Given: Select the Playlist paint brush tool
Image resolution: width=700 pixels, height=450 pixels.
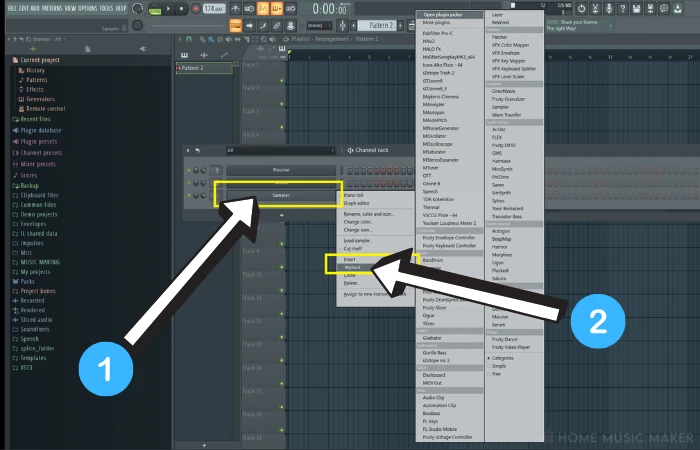Looking at the screenshot, I should click(x=211, y=39).
